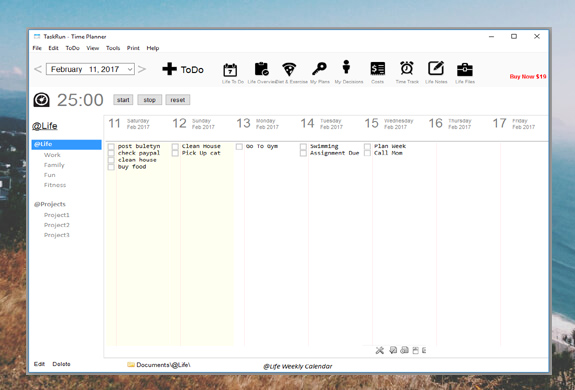Open Diet & Exercise pizza icon
The image size is (575, 390).
pos(289,69)
